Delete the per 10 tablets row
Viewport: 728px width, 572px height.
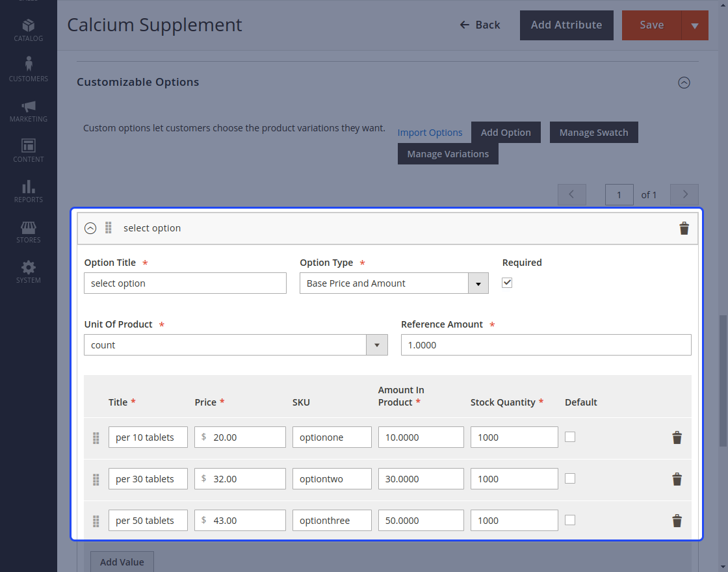coord(677,437)
